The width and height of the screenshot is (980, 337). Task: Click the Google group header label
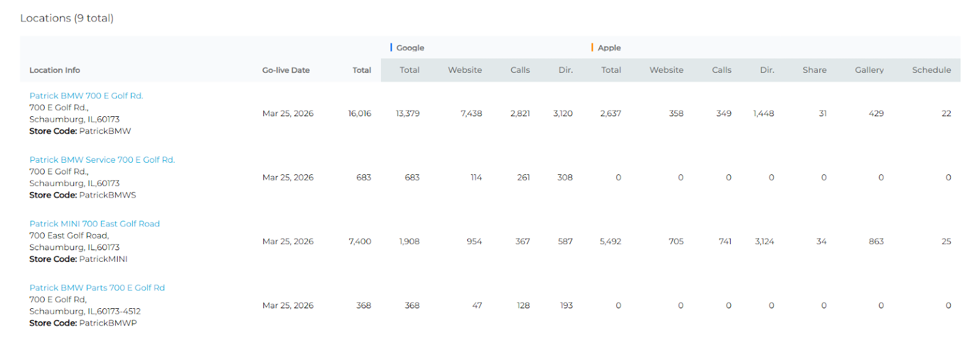(x=410, y=48)
